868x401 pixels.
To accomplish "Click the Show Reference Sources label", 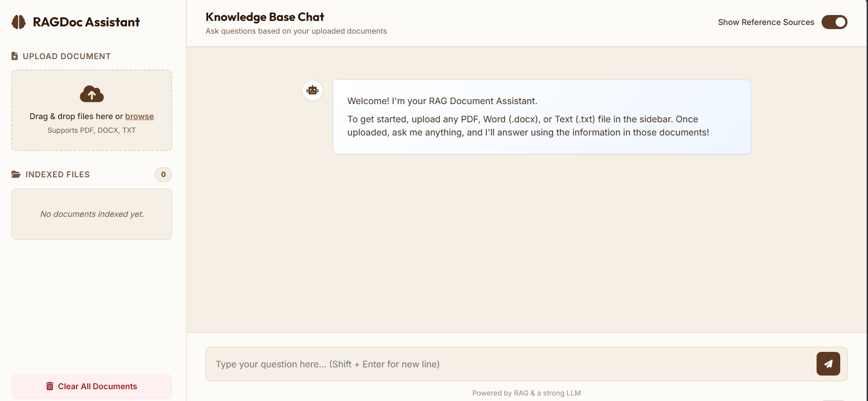I will coord(766,22).
